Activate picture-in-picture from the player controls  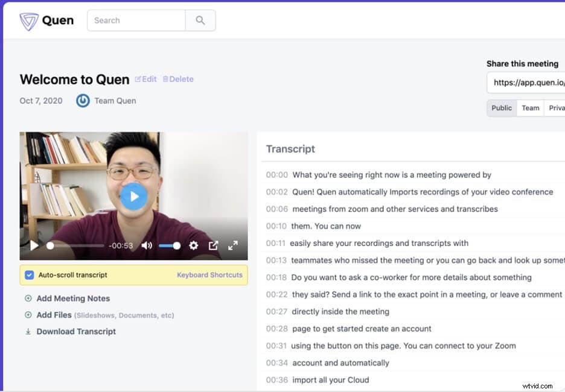[x=213, y=245]
